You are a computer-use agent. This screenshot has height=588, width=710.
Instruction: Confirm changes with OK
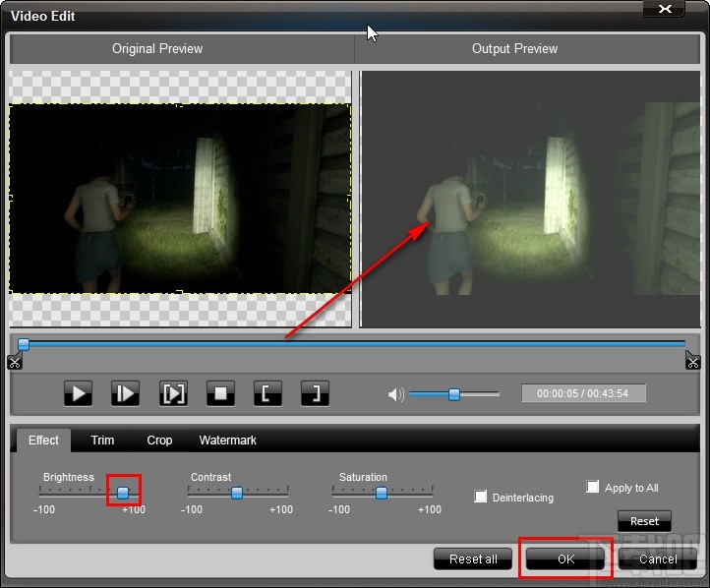[x=565, y=559]
